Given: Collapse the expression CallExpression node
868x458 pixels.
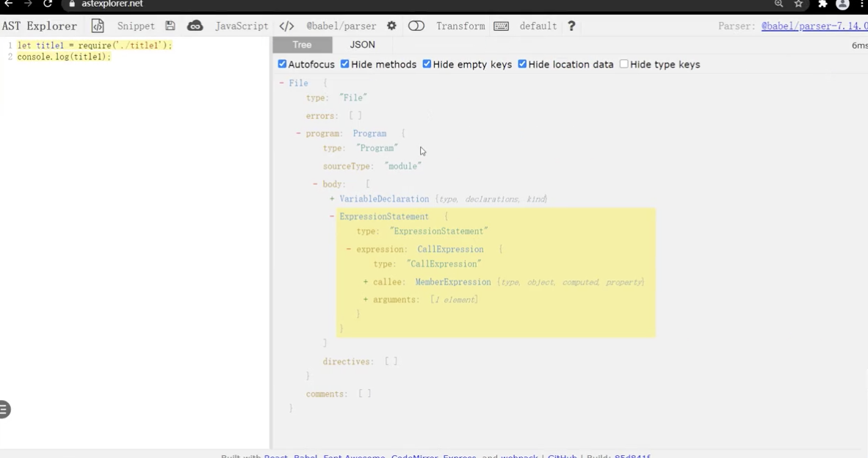Looking at the screenshot, I should (349, 249).
